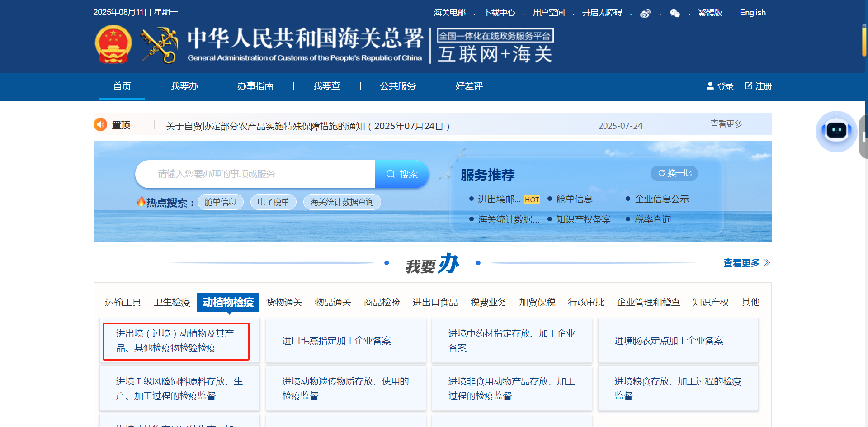Switch to the 企业管理和稽查 tab
Screen dimensions: 868x427
648,302
